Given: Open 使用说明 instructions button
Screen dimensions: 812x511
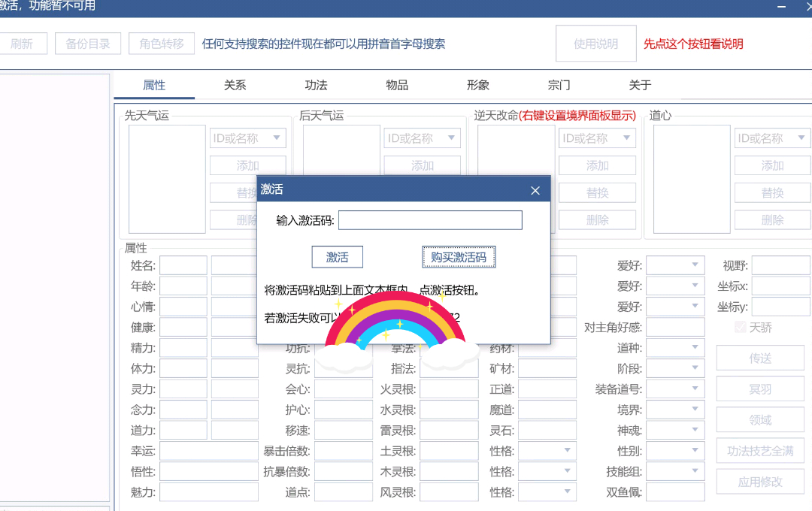Looking at the screenshot, I should [595, 44].
